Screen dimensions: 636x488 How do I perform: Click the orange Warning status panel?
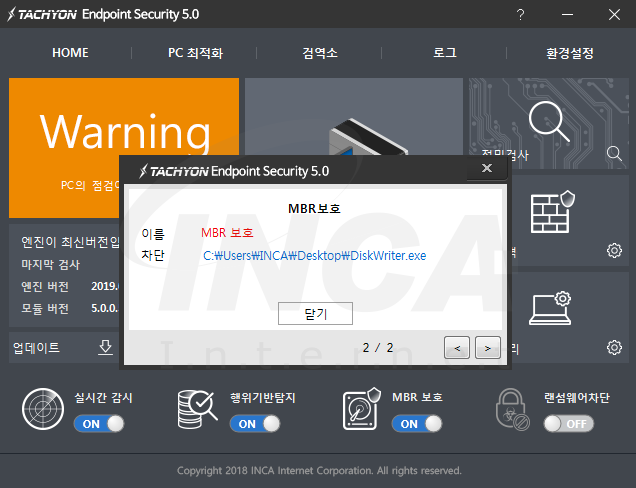coord(124,148)
